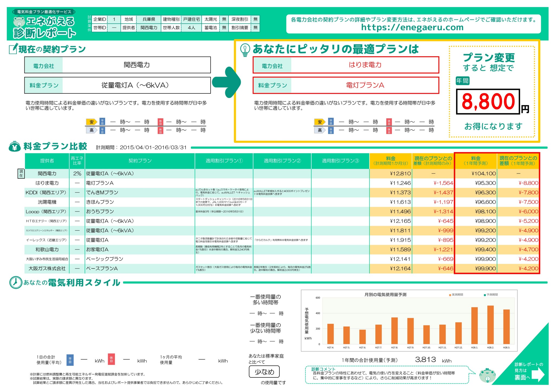This screenshot has height=392, width=555.
Task: Click the 電気料金プラン最適化サービス banner label
Action: click(44, 12)
